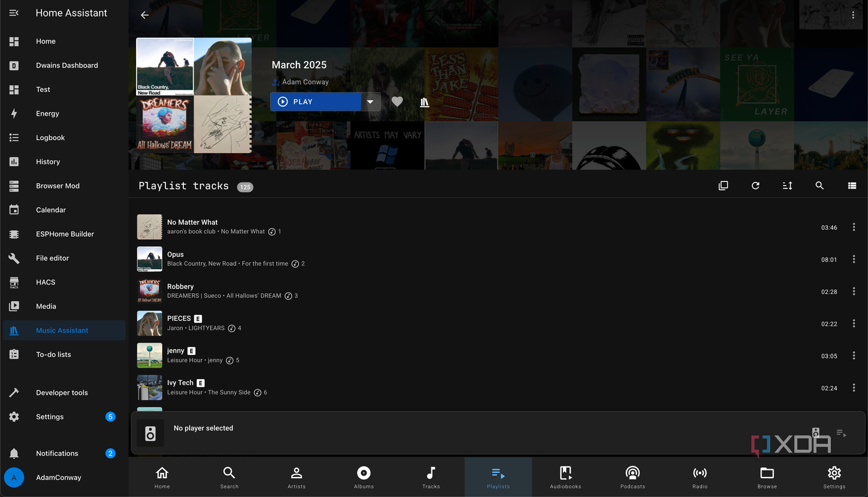Open the Home dashboard in sidebar

pyautogui.click(x=64, y=41)
